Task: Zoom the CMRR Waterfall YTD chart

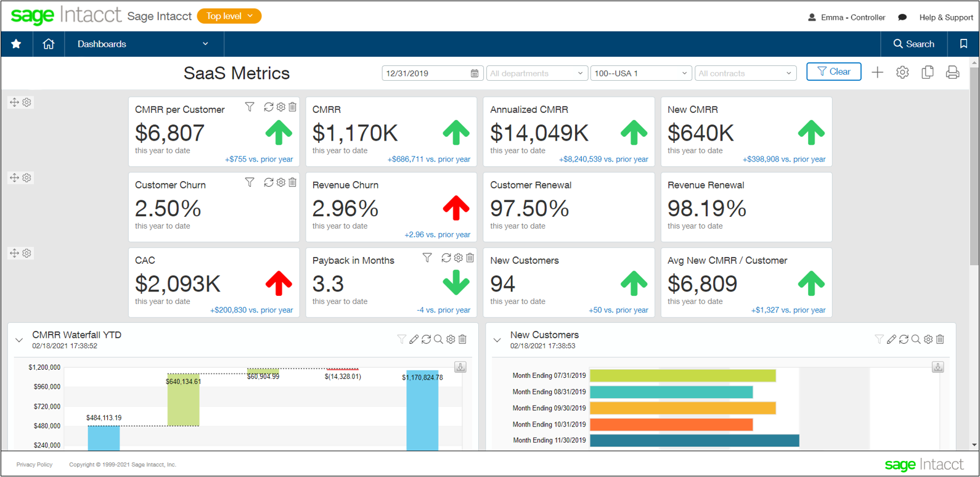Action: [438, 339]
